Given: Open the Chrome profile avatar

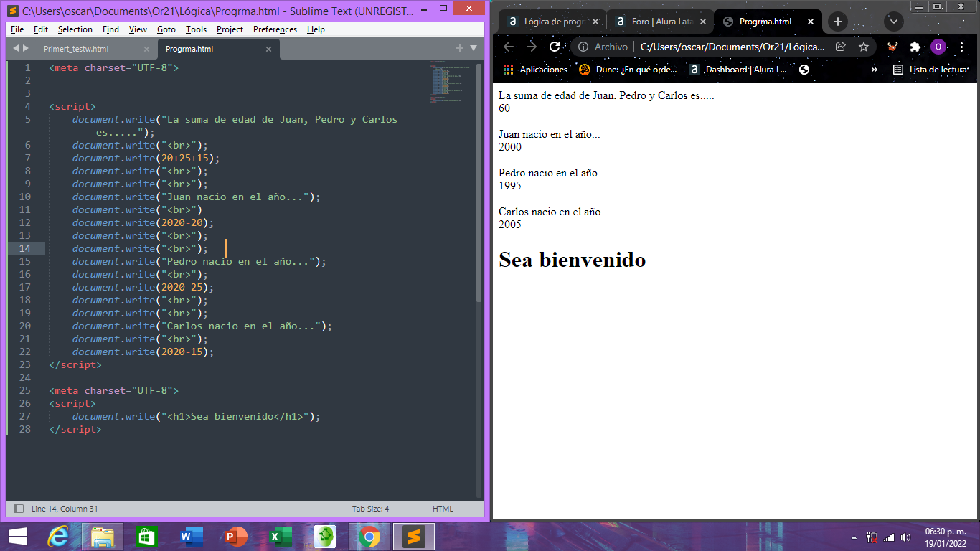Looking at the screenshot, I should click(938, 47).
